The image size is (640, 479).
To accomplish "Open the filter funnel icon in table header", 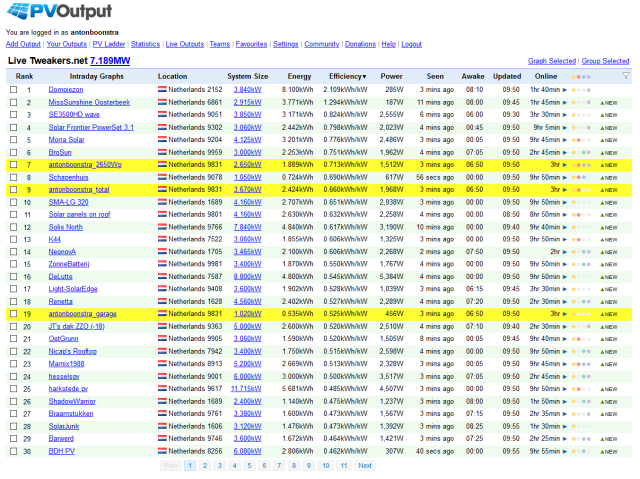I will 625,75.
